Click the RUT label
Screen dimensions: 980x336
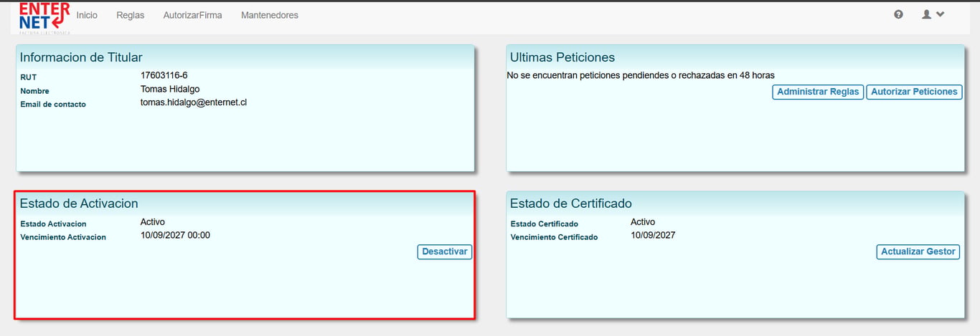pos(28,77)
